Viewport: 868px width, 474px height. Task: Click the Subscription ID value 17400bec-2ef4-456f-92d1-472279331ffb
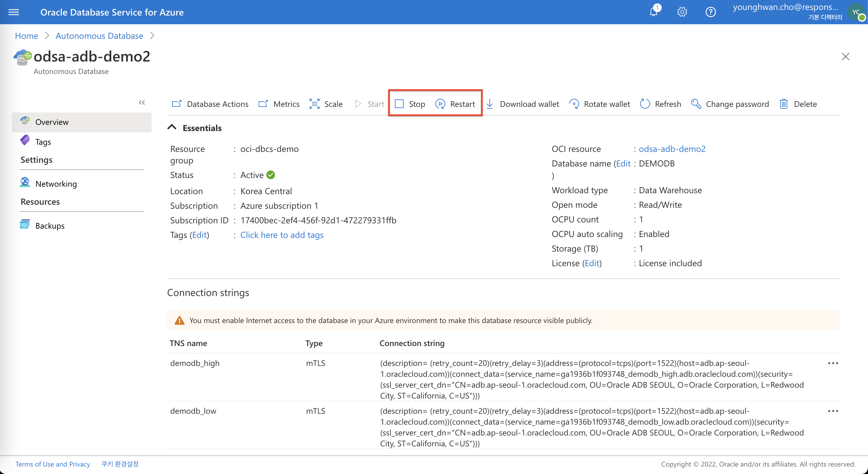tap(318, 220)
